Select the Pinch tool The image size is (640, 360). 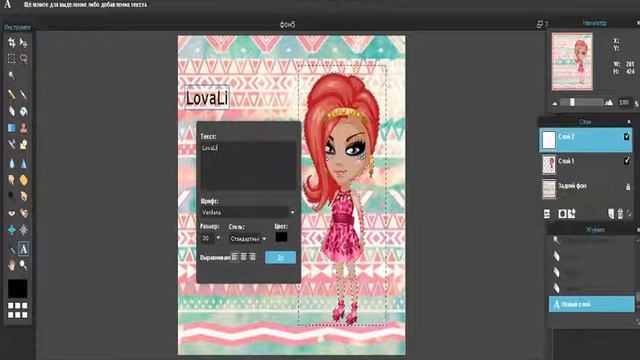tap(24, 230)
